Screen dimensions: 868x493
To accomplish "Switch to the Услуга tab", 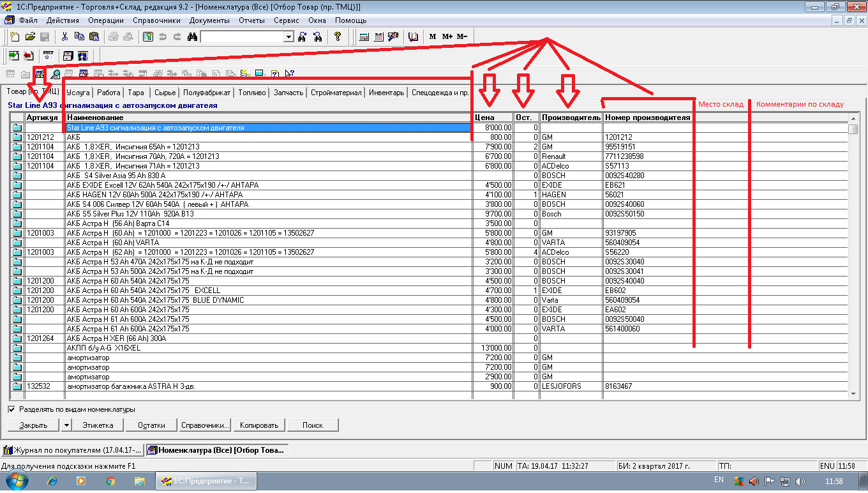I will (79, 93).
